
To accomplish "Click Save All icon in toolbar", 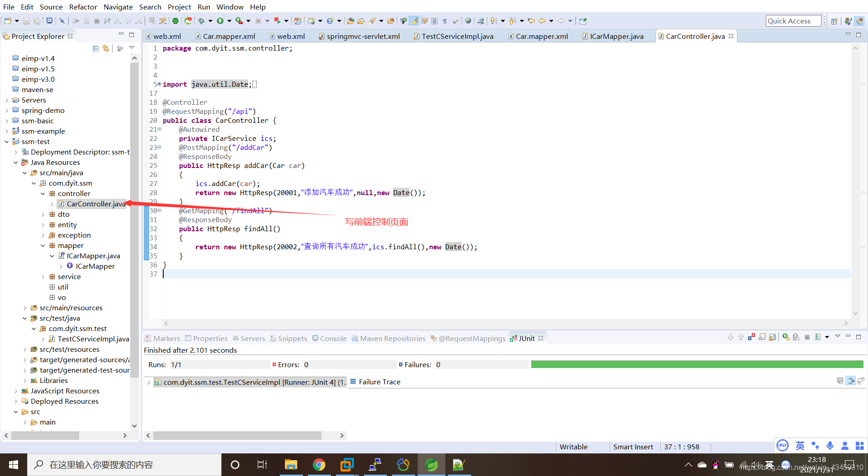I will point(37,21).
